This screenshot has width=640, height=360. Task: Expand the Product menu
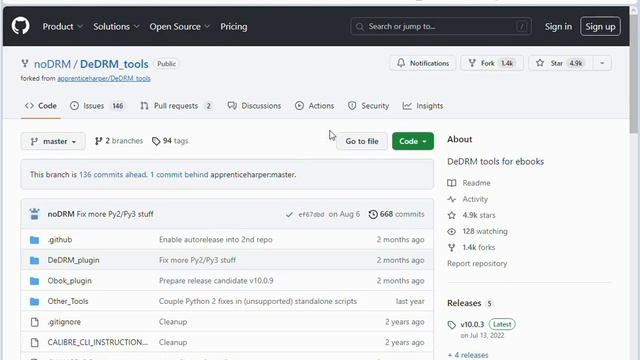click(62, 27)
